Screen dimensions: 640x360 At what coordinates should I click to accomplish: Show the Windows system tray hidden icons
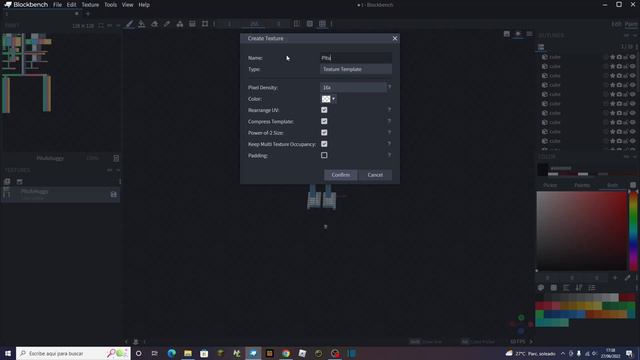563,353
